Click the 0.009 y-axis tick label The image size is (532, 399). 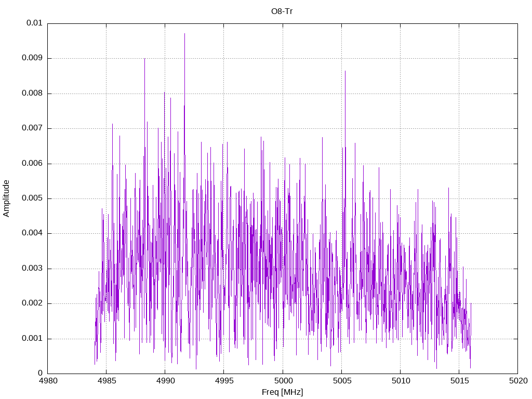(32, 58)
